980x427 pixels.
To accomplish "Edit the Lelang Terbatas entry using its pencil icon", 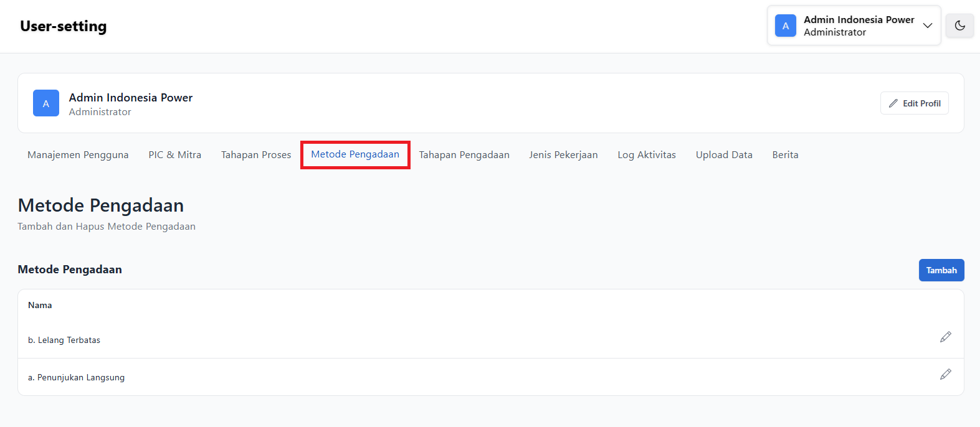I will click(x=945, y=337).
